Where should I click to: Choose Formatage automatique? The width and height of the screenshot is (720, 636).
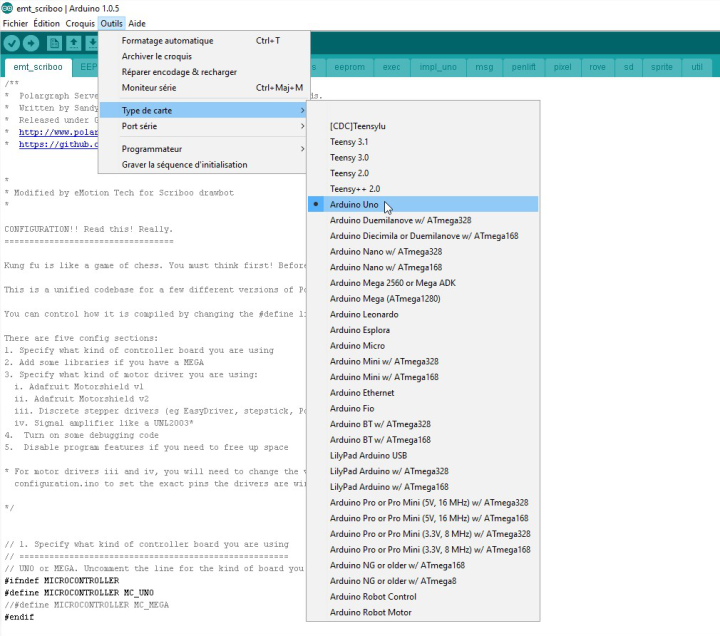[x=204, y=40]
